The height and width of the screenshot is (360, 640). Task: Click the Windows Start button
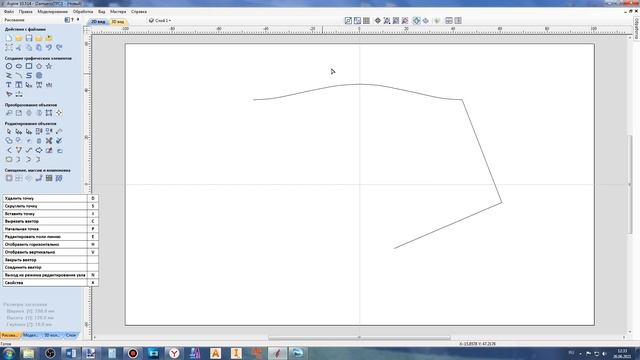9,353
